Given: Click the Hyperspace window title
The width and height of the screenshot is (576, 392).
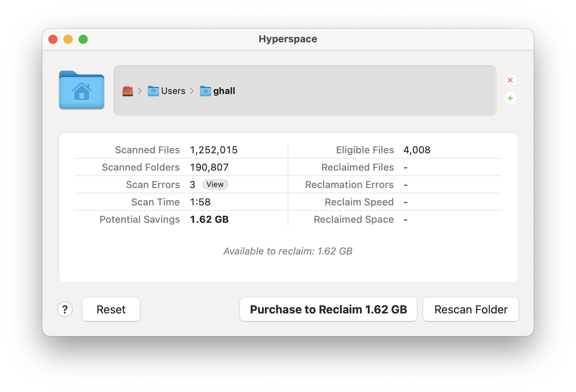Looking at the screenshot, I should pos(288,39).
